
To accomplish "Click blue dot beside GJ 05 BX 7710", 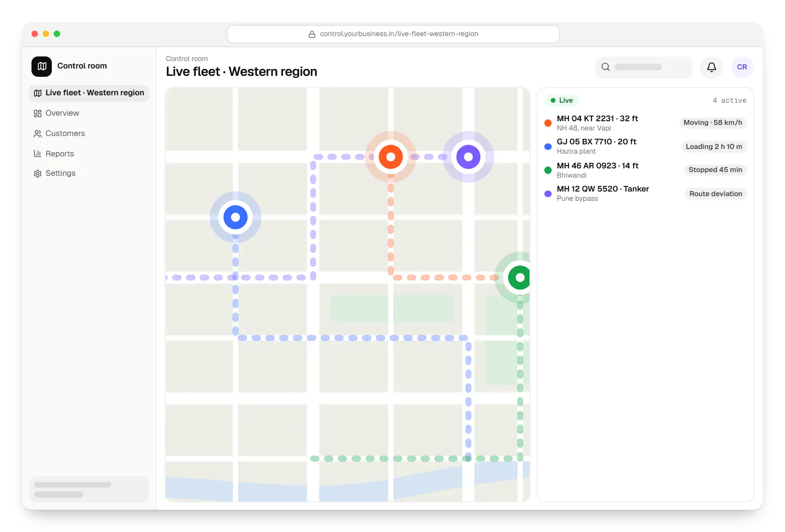I will click(548, 147).
